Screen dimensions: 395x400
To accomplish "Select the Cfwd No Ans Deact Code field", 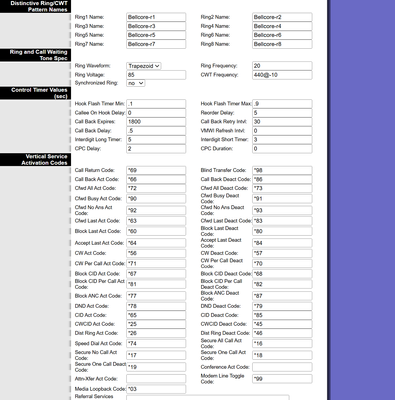I will click(x=282, y=210).
